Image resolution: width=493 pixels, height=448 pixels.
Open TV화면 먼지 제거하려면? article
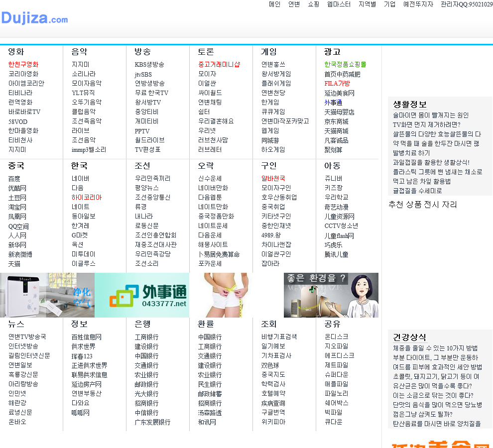click(x=427, y=124)
